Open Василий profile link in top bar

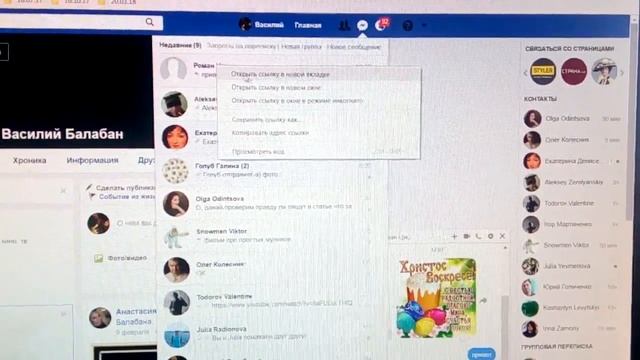261,24
